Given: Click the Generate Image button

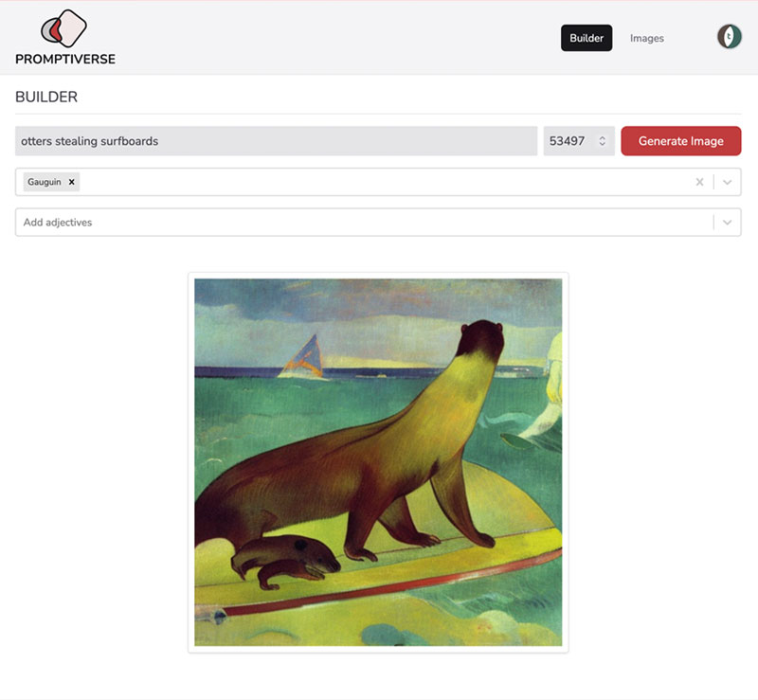Looking at the screenshot, I should [680, 141].
